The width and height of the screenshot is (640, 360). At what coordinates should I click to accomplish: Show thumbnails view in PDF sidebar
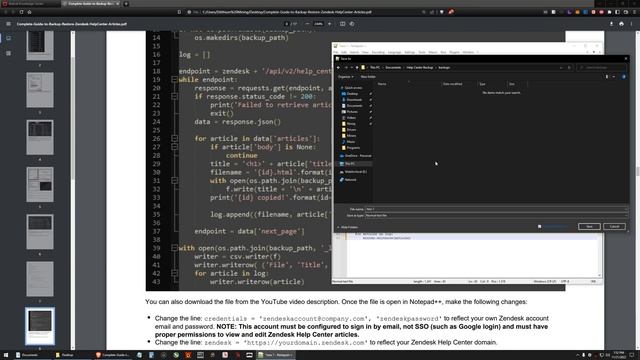click(9, 38)
